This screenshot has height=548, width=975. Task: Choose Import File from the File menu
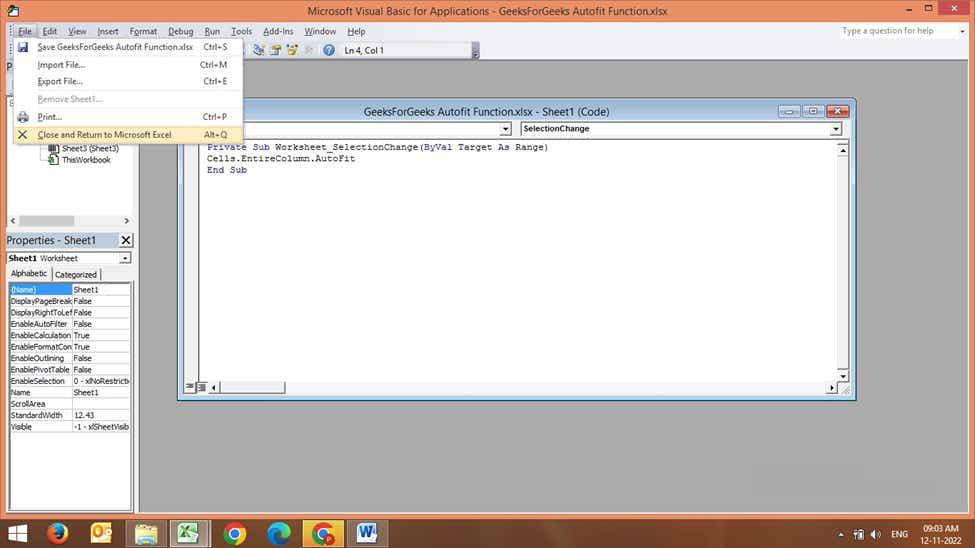pyautogui.click(x=128, y=65)
